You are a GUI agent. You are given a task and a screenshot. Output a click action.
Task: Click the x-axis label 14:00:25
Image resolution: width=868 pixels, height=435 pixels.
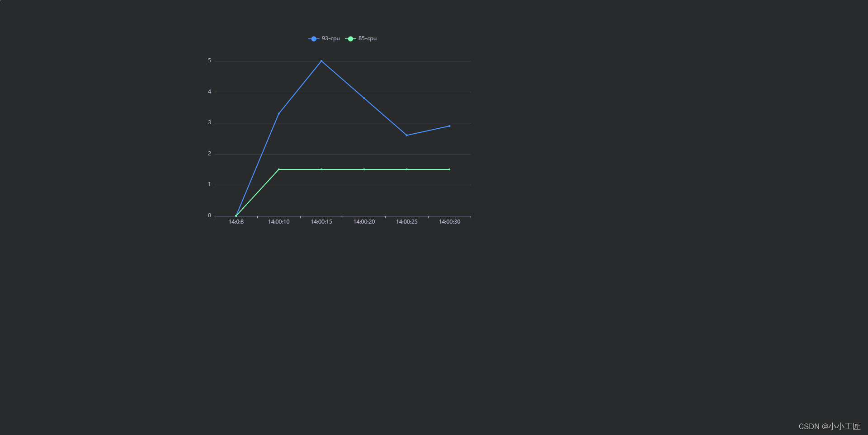tap(407, 222)
